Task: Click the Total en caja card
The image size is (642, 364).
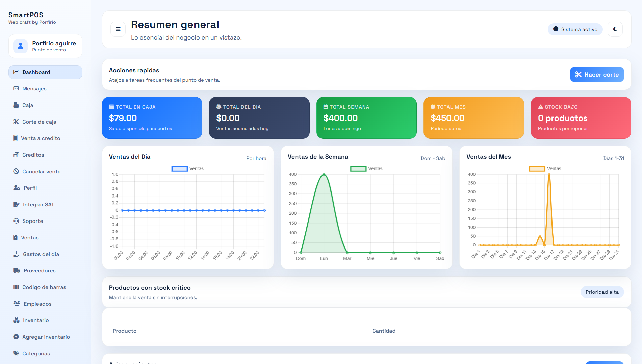Action: click(152, 118)
